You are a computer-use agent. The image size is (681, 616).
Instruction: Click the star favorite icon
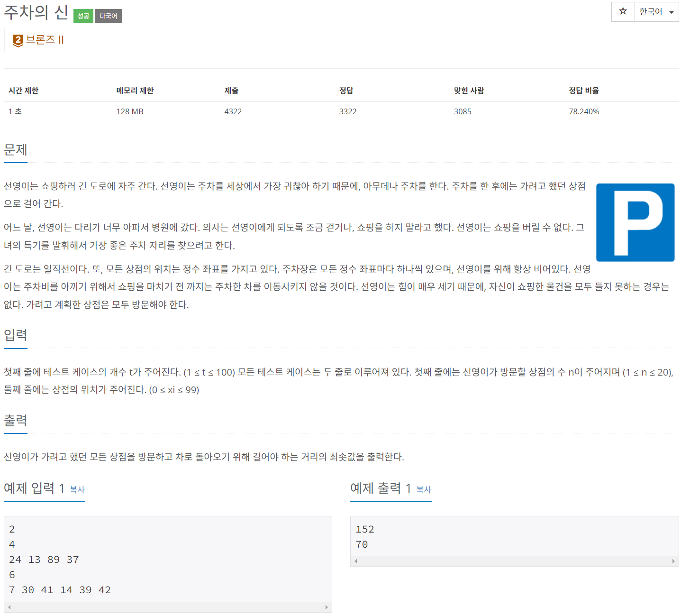(623, 11)
